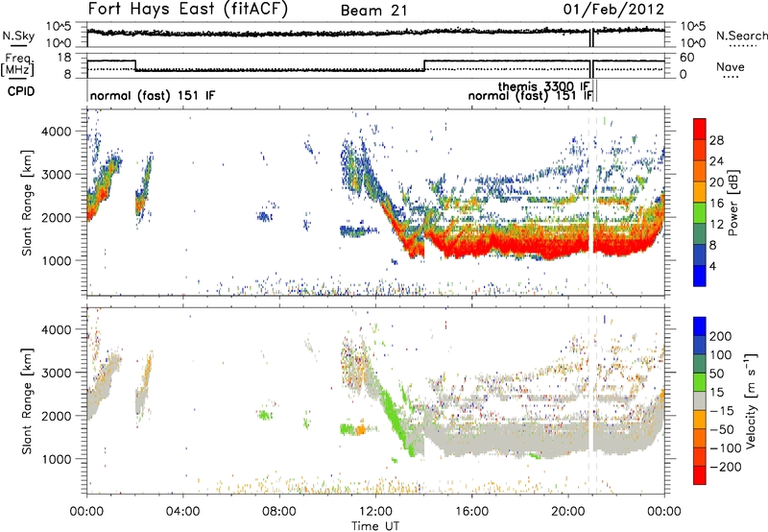The width and height of the screenshot is (768, 532).
Task: Click the 'Time UT' axis label
Action: pos(375,525)
